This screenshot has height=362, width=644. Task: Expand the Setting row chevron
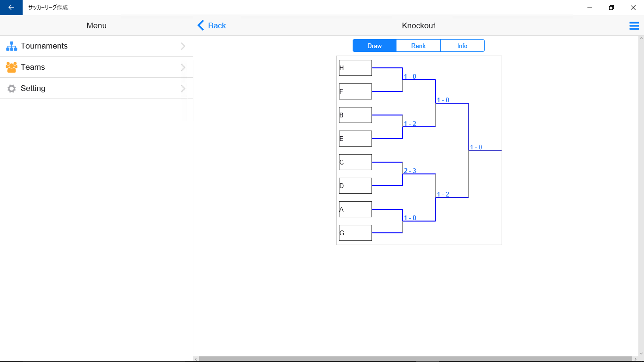point(183,89)
